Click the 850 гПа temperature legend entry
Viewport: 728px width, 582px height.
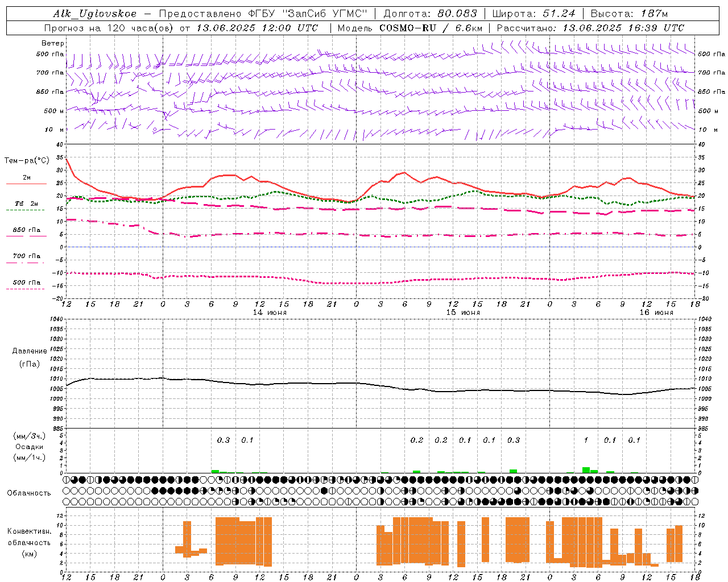coord(26,230)
